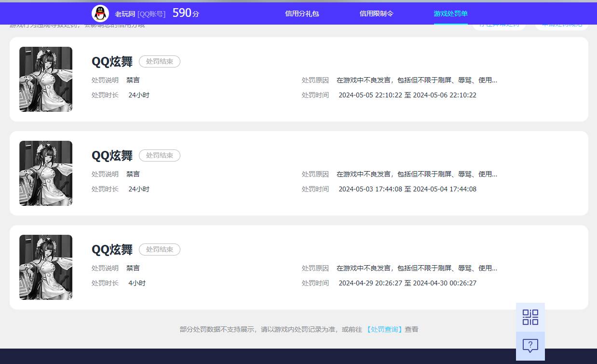This screenshot has width=597, height=364.
Task: Click the first QQ炫舞 game thumbnail
Action: pyautogui.click(x=46, y=79)
